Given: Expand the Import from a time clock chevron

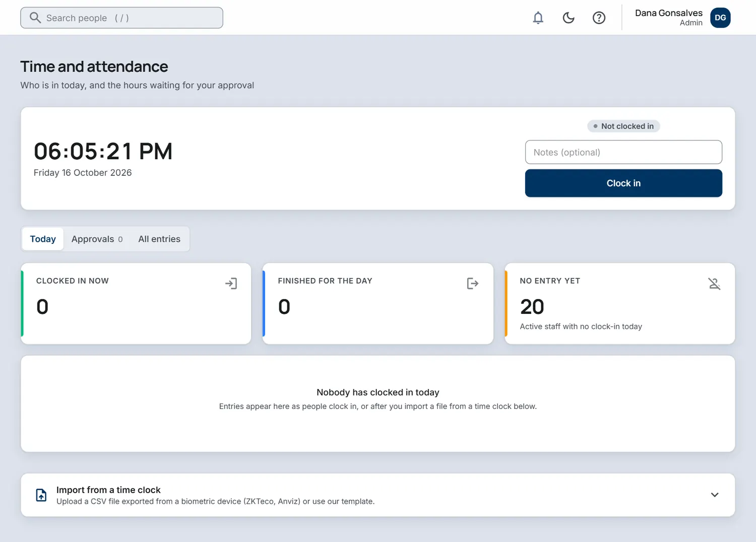Looking at the screenshot, I should (715, 495).
